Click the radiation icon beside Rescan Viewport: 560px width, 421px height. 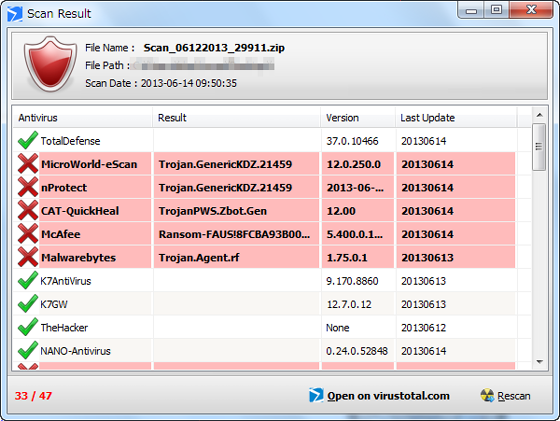487,395
